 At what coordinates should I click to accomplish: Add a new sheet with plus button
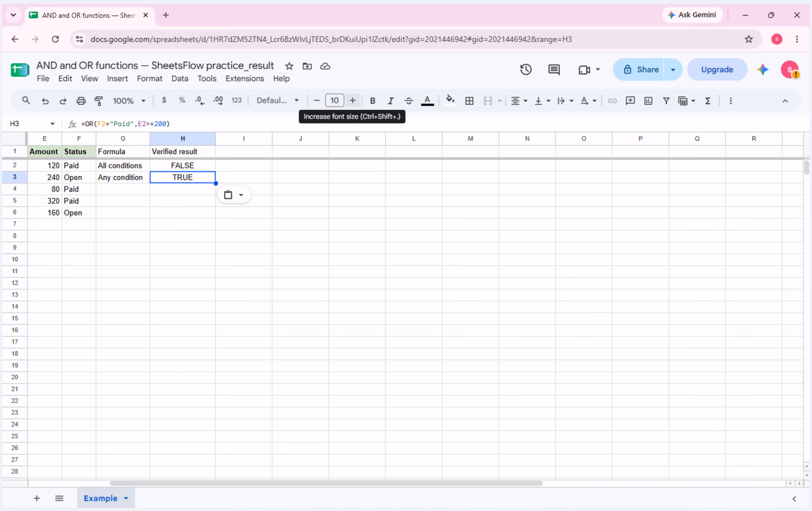[37, 498]
